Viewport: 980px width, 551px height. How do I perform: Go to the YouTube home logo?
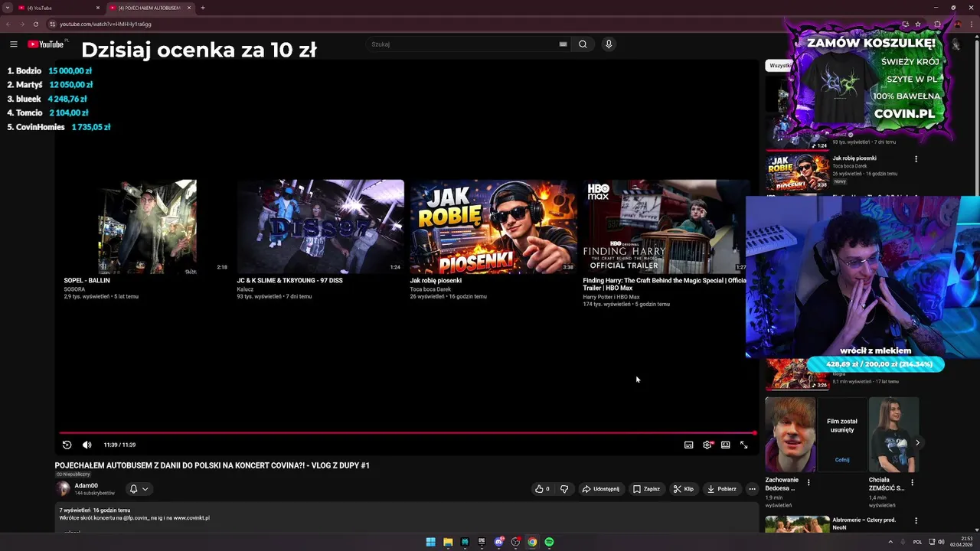point(47,44)
